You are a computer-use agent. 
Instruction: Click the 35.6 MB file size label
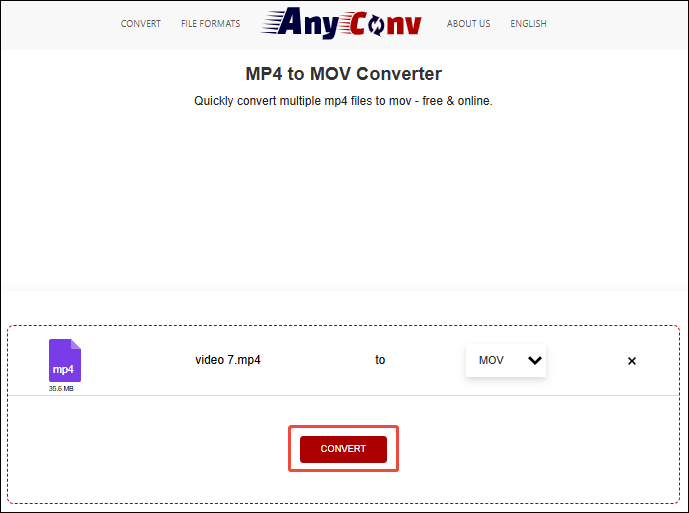[61, 389]
